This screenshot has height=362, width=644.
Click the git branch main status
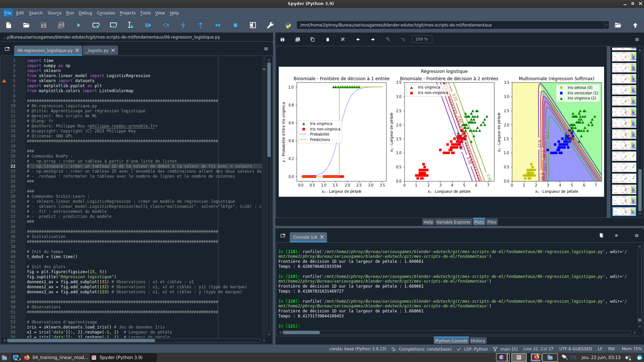click(x=505, y=349)
